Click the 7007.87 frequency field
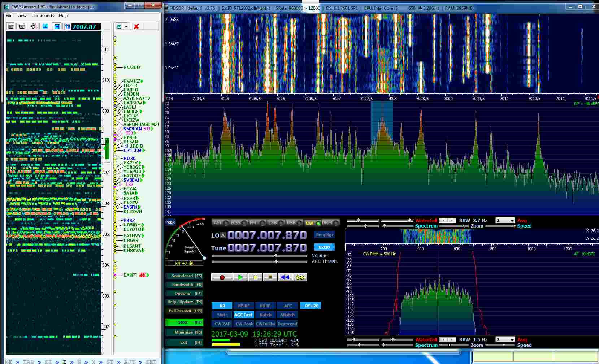Screen dimensions: 599x364 (86, 27)
